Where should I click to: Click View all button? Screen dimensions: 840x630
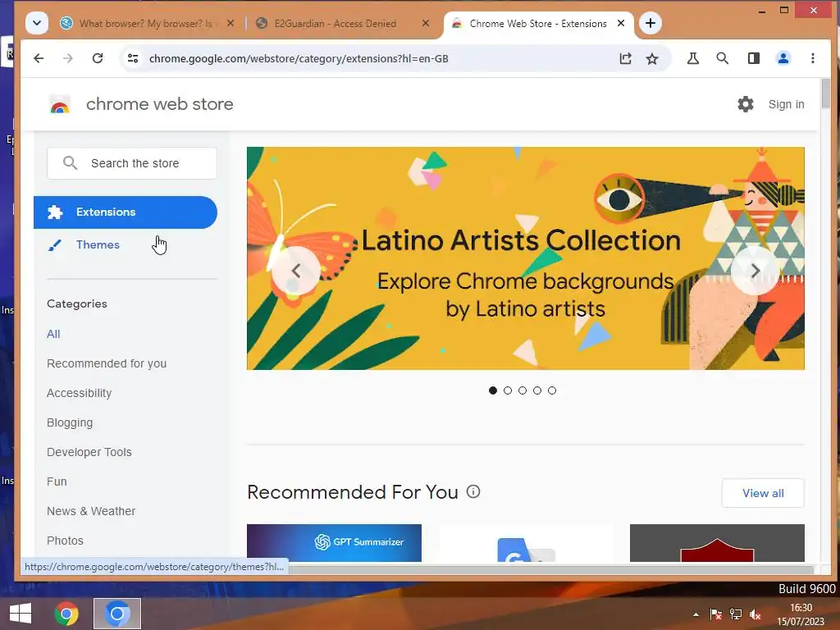tap(763, 493)
